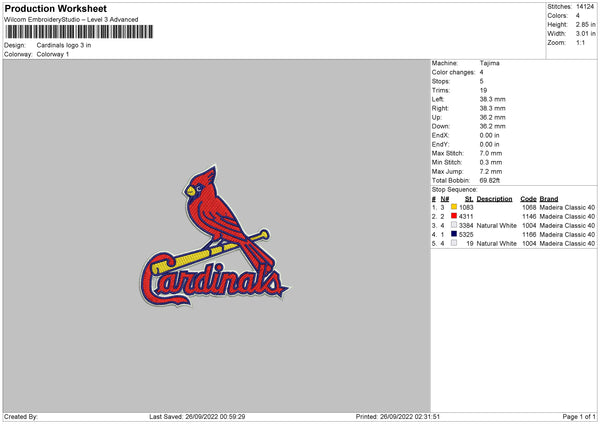600x424 pixels.
Task: Click the stitch count 1083 in stop 1
Action: [x=466, y=207]
